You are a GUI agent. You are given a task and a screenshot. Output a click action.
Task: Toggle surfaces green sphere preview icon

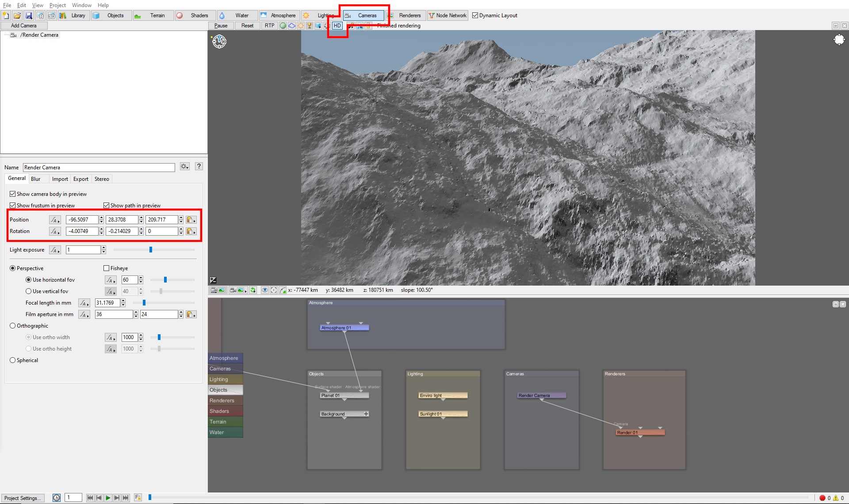tap(283, 26)
